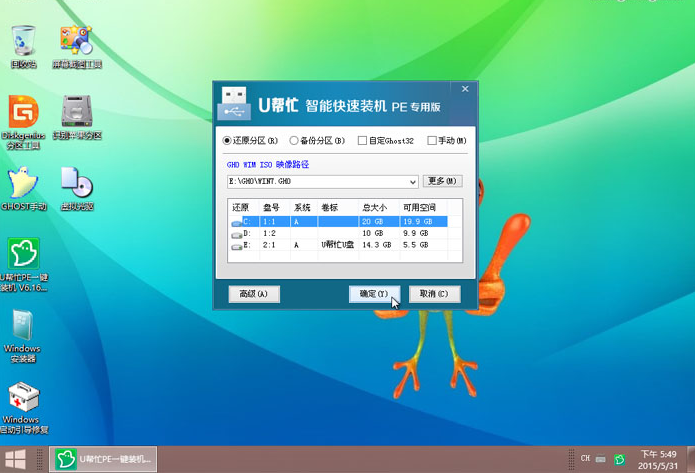
Task: Click the 19.9 GB free space cell
Action: pos(418,221)
